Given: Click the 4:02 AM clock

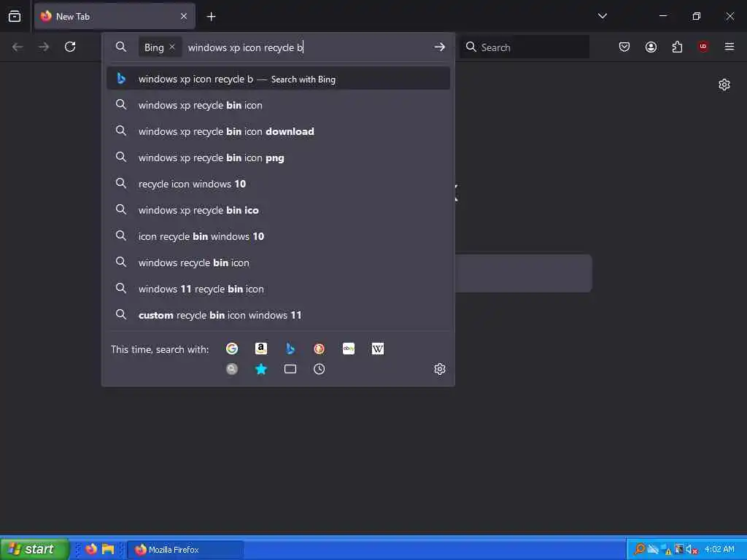Looking at the screenshot, I should pyautogui.click(x=719, y=549).
